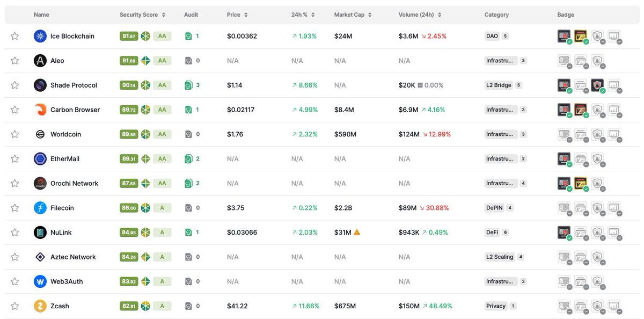Click third badge icon for Shade Protocol
644x319 pixels.
point(598,85)
